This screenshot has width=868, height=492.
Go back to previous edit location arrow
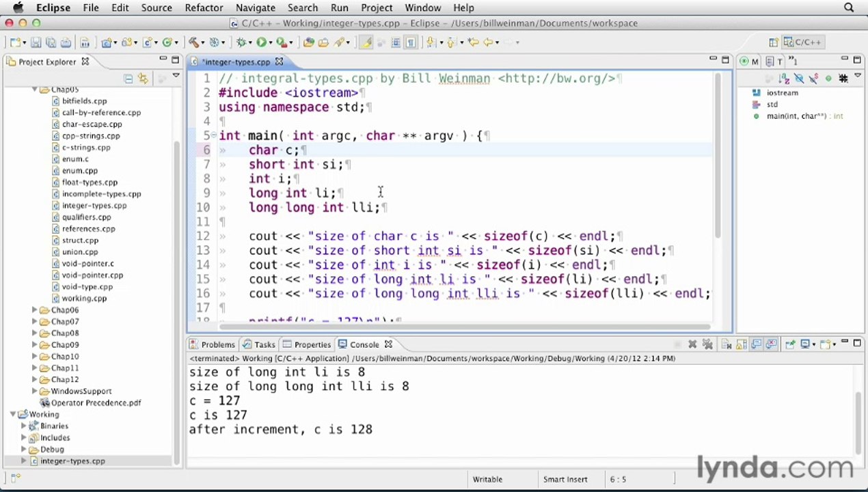coord(473,42)
